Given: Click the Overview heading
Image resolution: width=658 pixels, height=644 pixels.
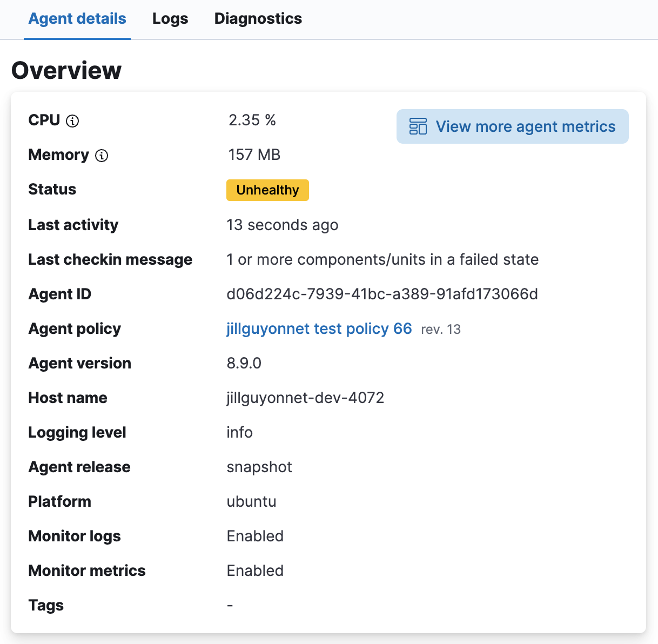Looking at the screenshot, I should 66,70.
